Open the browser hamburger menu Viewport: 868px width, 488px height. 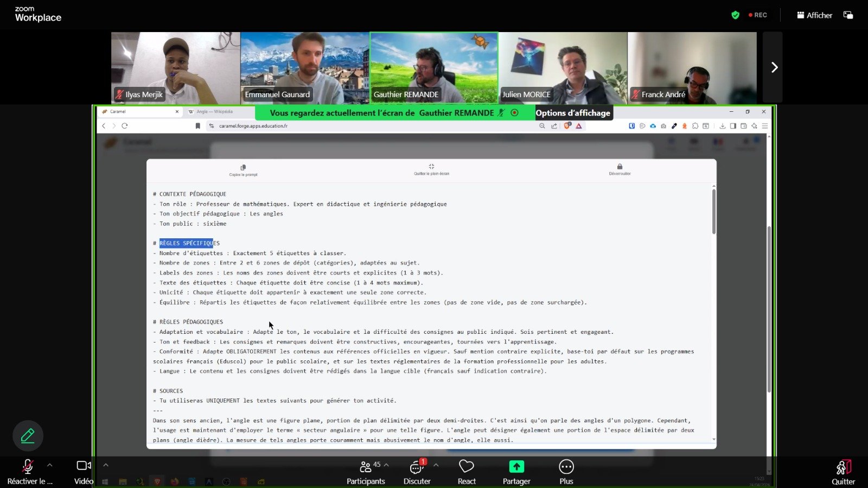pyautogui.click(x=765, y=126)
